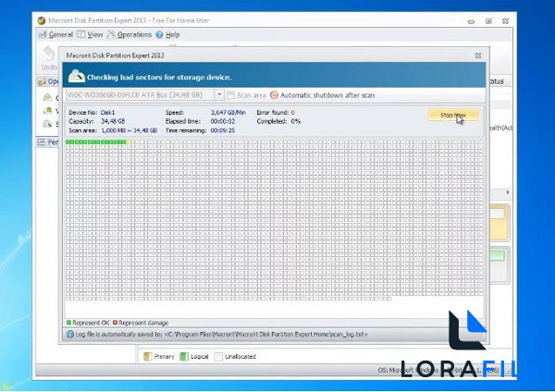This screenshot has height=392, width=555.
Task: Click the General menu icon
Action: [43, 35]
